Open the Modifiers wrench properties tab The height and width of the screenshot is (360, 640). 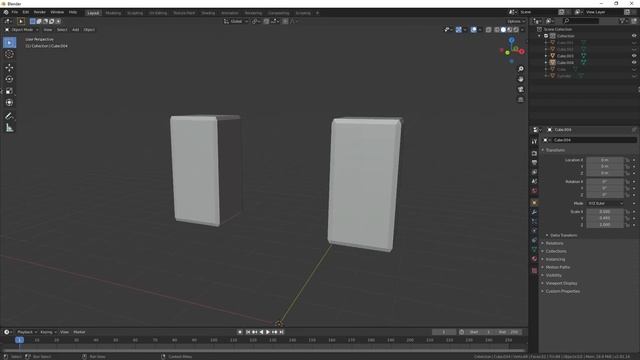pos(534,212)
